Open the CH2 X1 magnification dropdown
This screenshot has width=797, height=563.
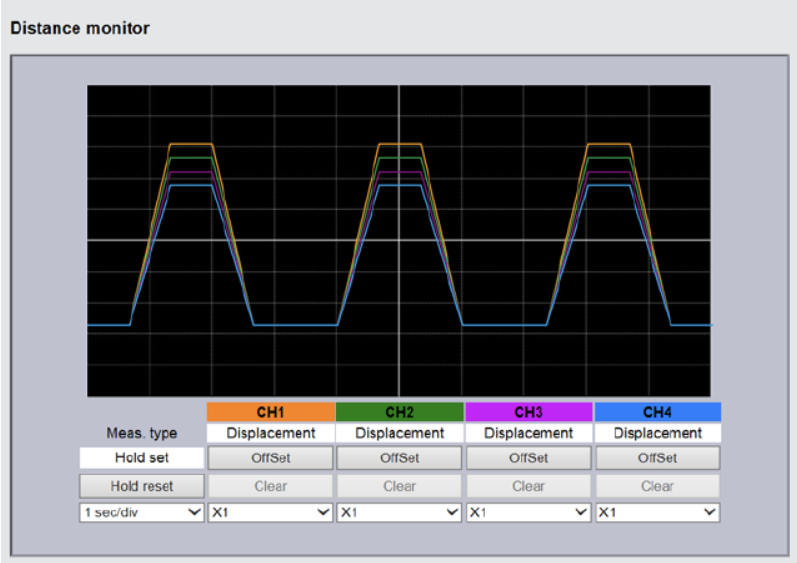[x=400, y=512]
